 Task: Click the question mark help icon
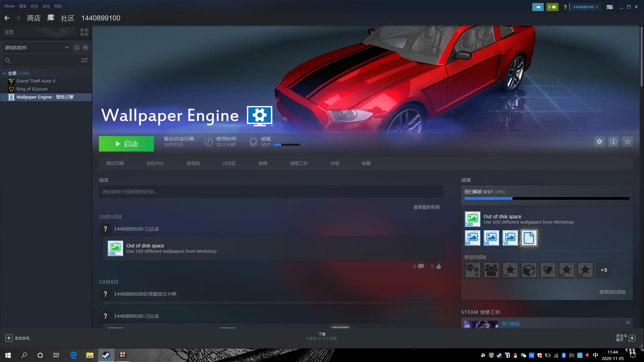click(565, 7)
